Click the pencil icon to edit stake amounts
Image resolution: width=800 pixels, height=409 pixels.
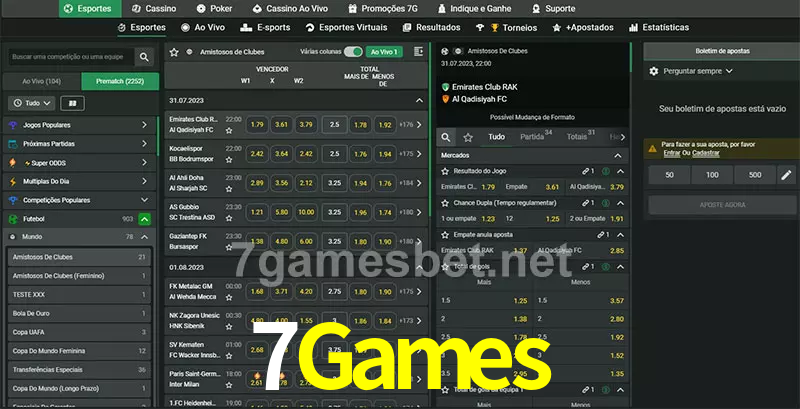[x=786, y=175]
